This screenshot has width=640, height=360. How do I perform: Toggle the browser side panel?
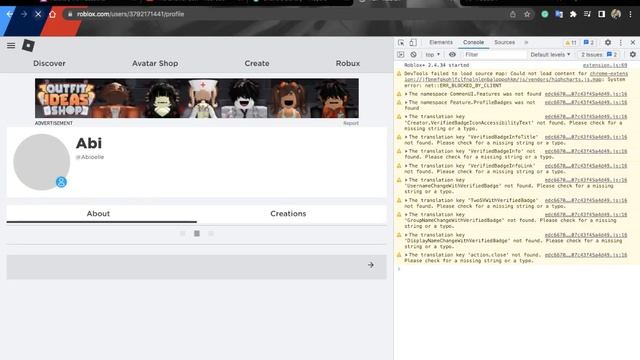pyautogui.click(x=601, y=14)
